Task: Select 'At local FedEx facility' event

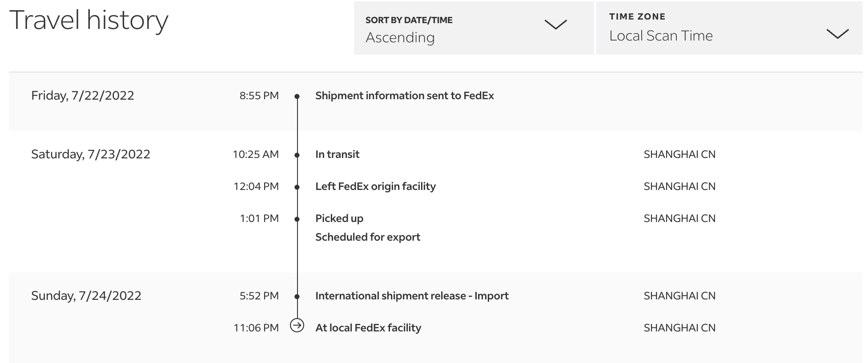Action: (x=368, y=328)
